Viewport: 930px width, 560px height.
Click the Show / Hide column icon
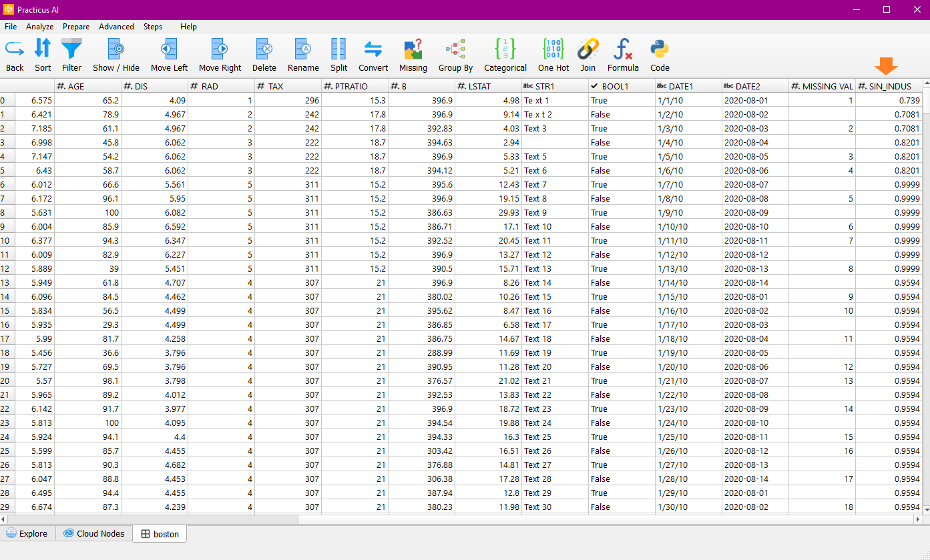click(116, 49)
